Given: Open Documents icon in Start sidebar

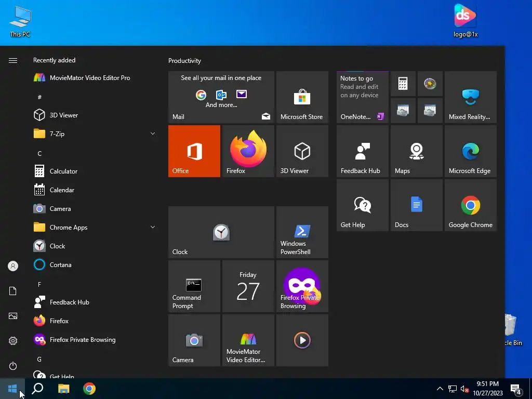Looking at the screenshot, I should [13, 291].
